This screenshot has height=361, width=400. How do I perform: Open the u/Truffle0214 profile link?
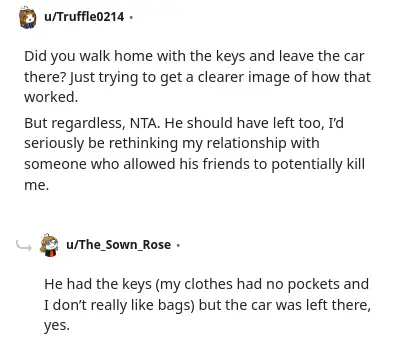(x=84, y=17)
